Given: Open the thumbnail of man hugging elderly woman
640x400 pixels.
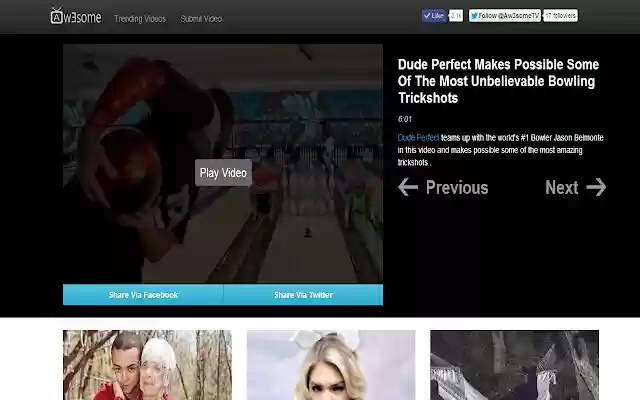Looking at the screenshot, I should (x=147, y=365).
